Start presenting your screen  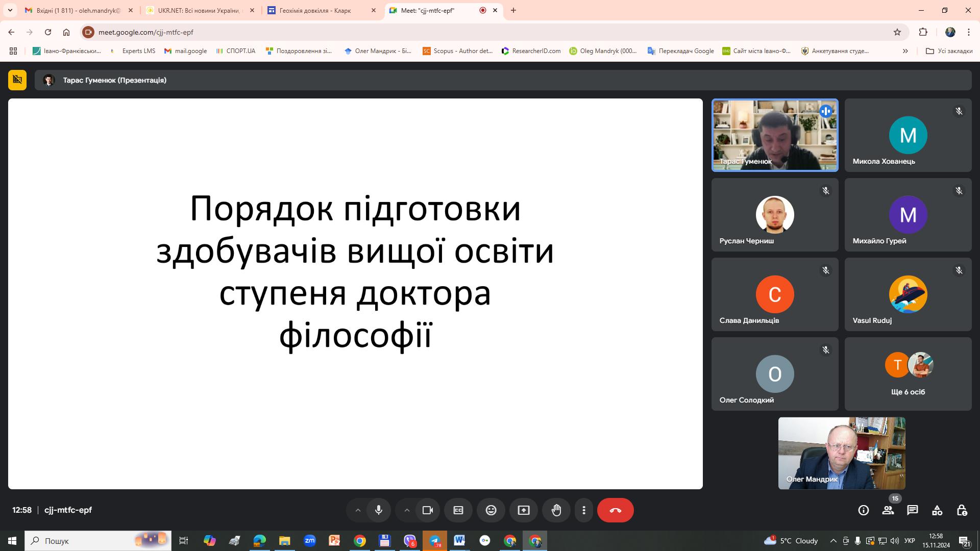[x=524, y=510]
